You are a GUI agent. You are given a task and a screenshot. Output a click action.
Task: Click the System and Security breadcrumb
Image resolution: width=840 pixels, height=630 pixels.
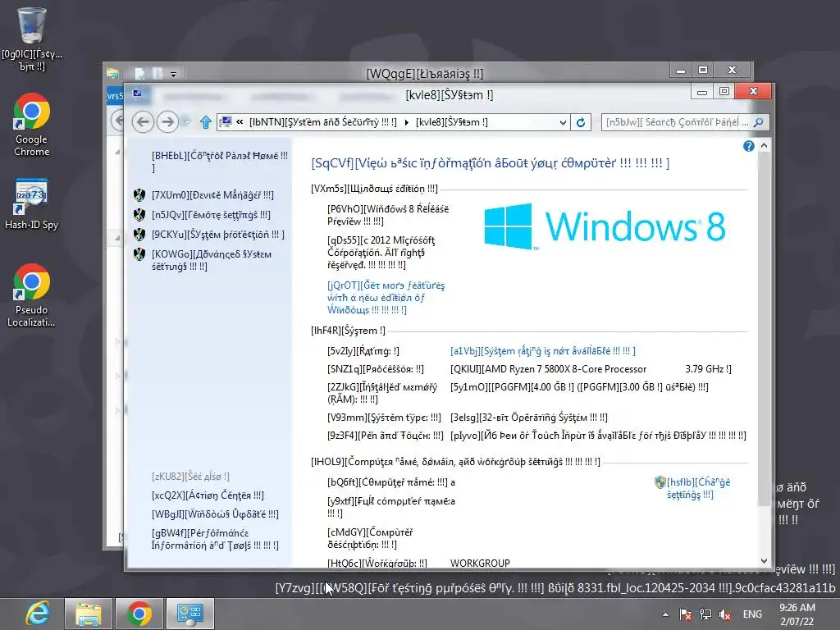[323, 122]
